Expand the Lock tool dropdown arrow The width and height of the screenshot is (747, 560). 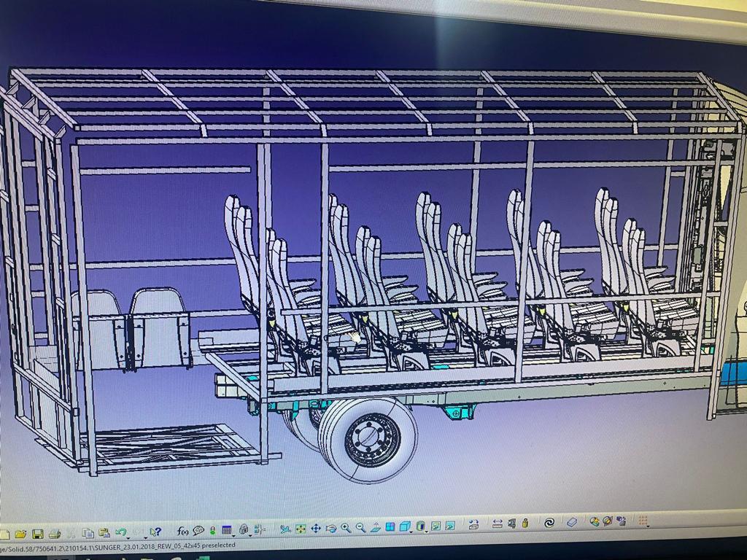pos(250,536)
